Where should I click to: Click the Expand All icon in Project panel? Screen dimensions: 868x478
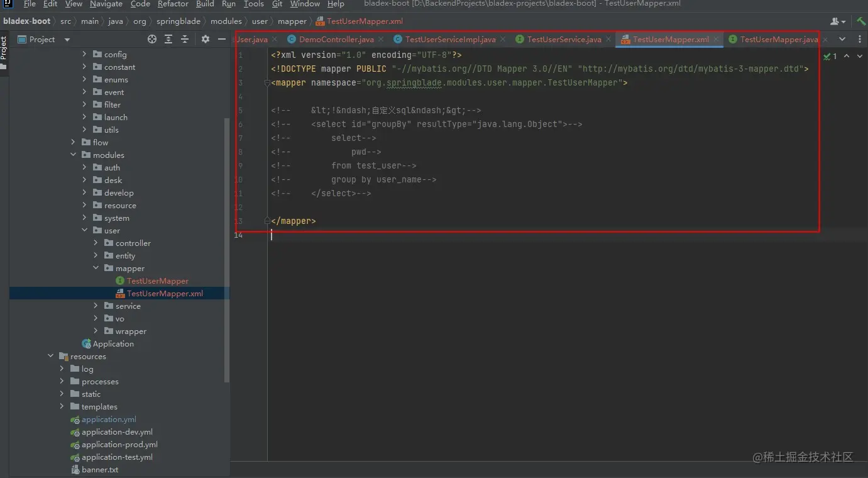(168, 39)
